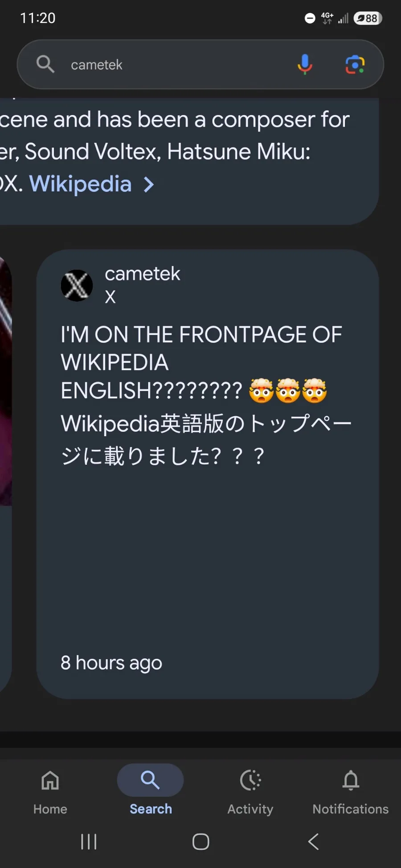Tap the cametek account name on card

(143, 274)
